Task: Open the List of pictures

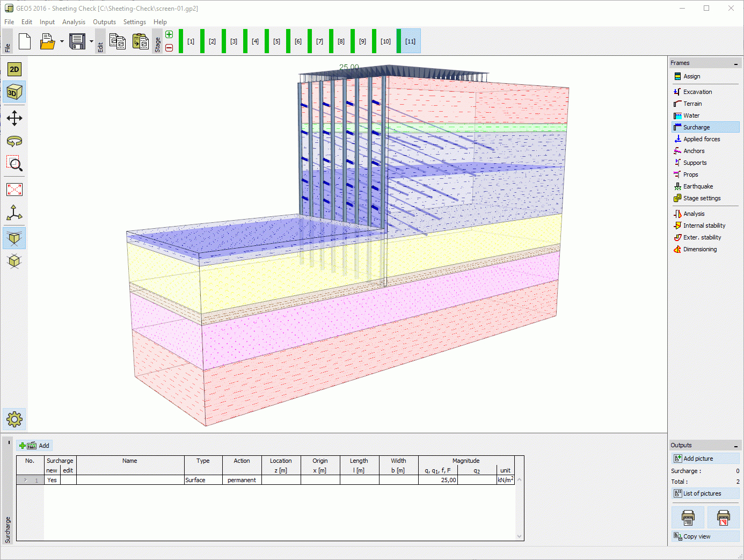Action: 705,493
